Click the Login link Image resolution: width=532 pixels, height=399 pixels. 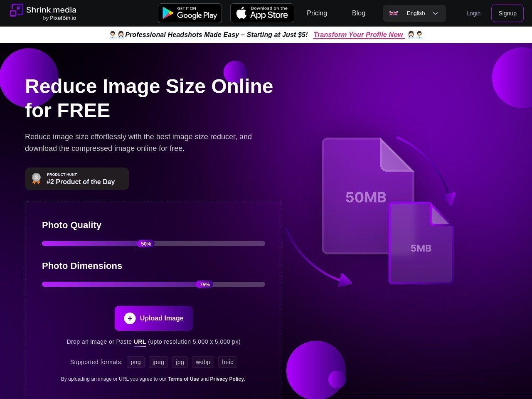[x=473, y=13]
